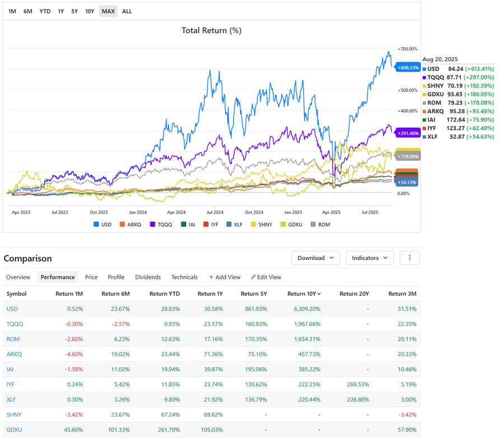The image size is (499, 448).
Task: Switch chart to YTD range
Action: (45, 11)
